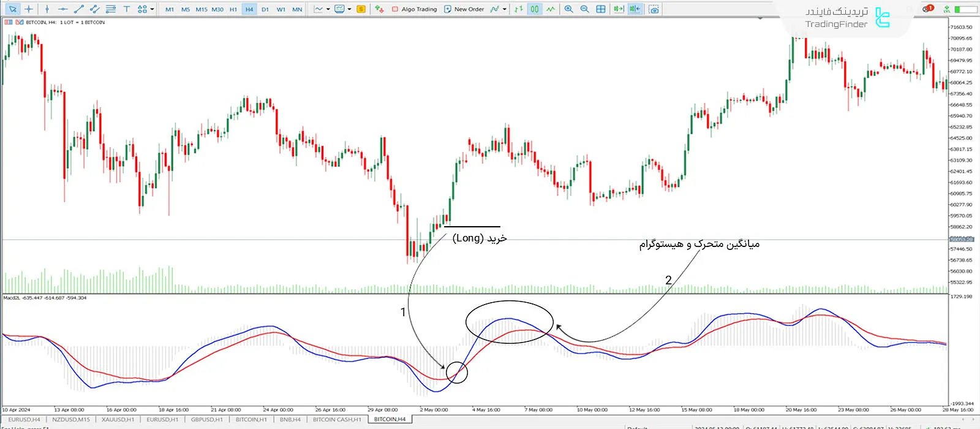Open the notifications icon with red badge
This screenshot has height=429, width=980.
(x=929, y=9)
